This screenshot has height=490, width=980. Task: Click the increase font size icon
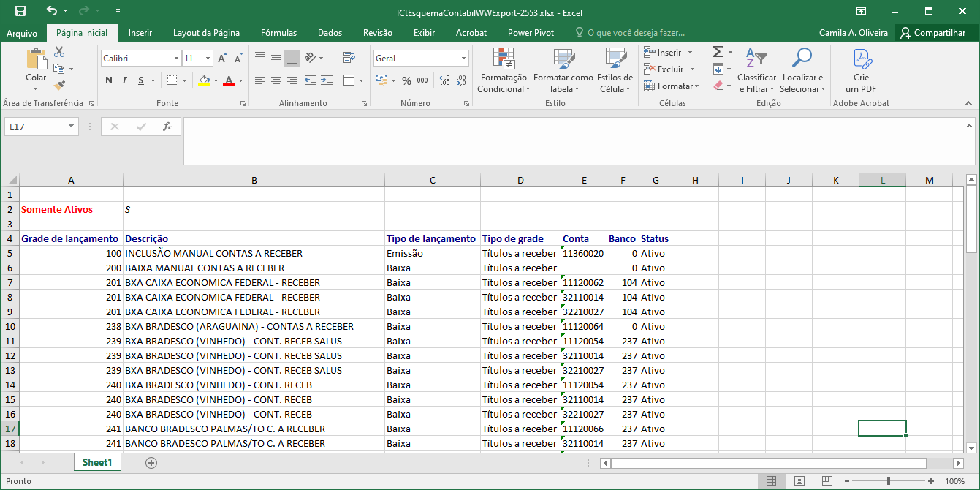click(223, 59)
